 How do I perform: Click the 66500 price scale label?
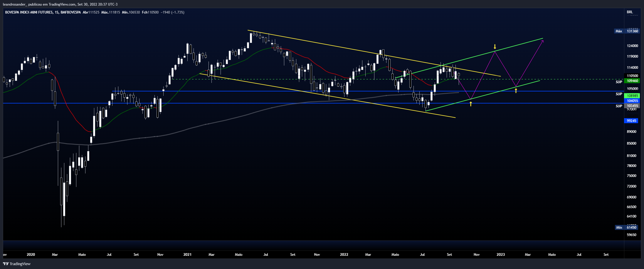point(632,207)
